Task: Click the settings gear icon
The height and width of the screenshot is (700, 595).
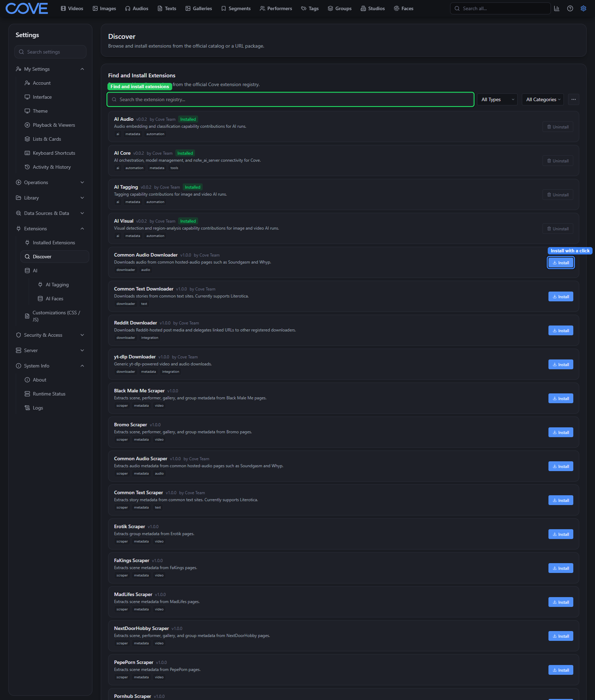Action: click(x=583, y=8)
